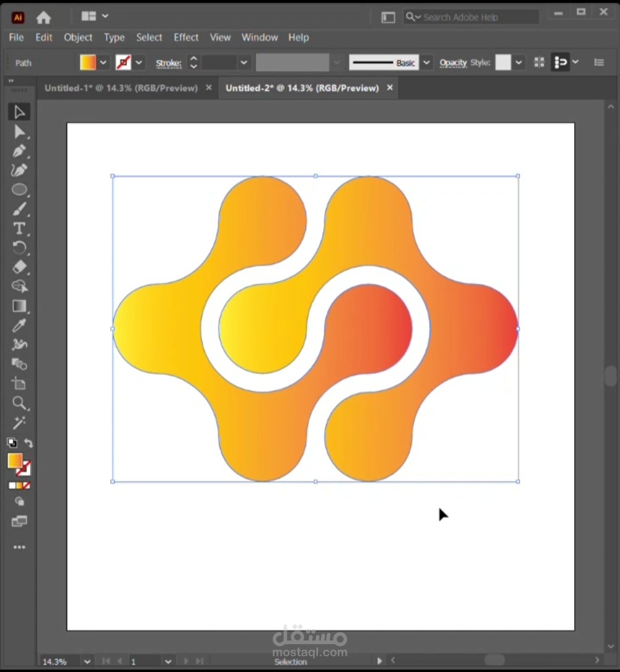Open the Type menu

114,37
